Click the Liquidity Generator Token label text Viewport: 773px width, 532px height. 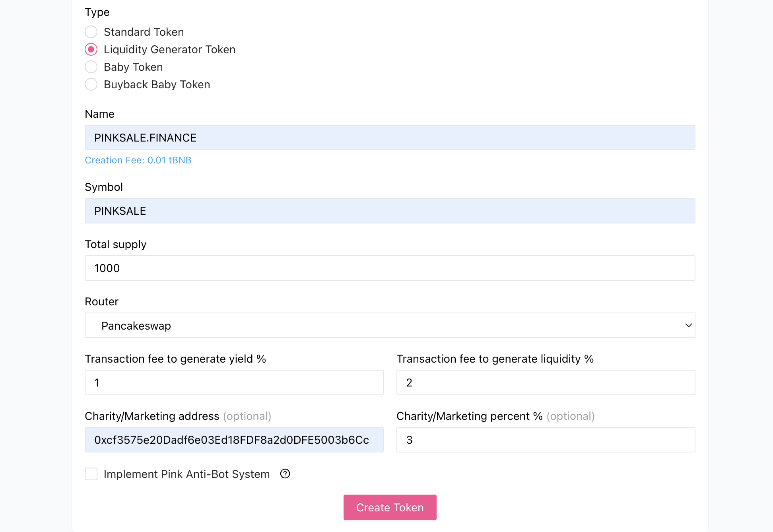point(169,49)
